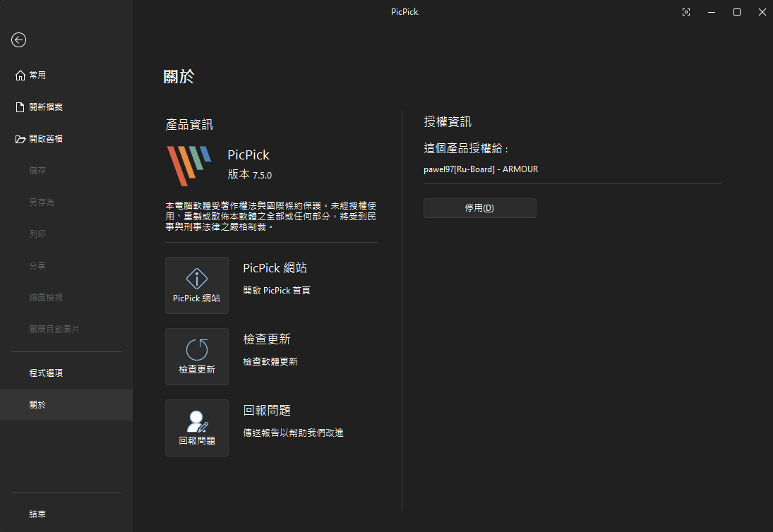Maximize the PicPick window
This screenshot has width=773, height=532.
pyautogui.click(x=736, y=12)
